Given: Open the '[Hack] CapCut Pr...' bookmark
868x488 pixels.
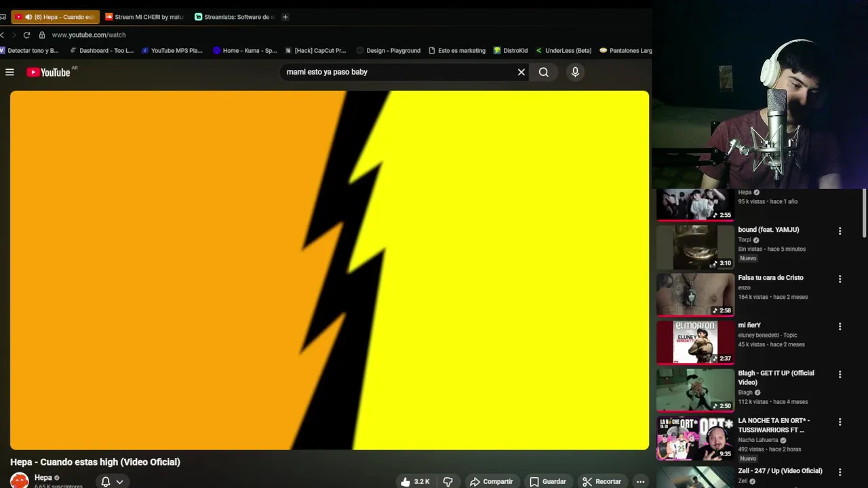Looking at the screenshot, I should point(315,50).
